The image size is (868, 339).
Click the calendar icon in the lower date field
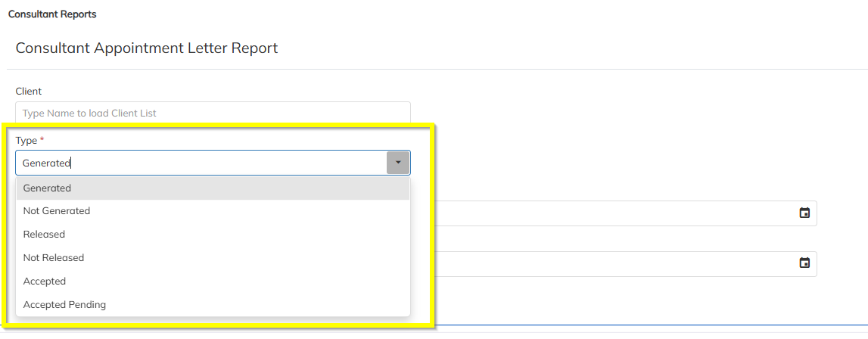click(804, 263)
